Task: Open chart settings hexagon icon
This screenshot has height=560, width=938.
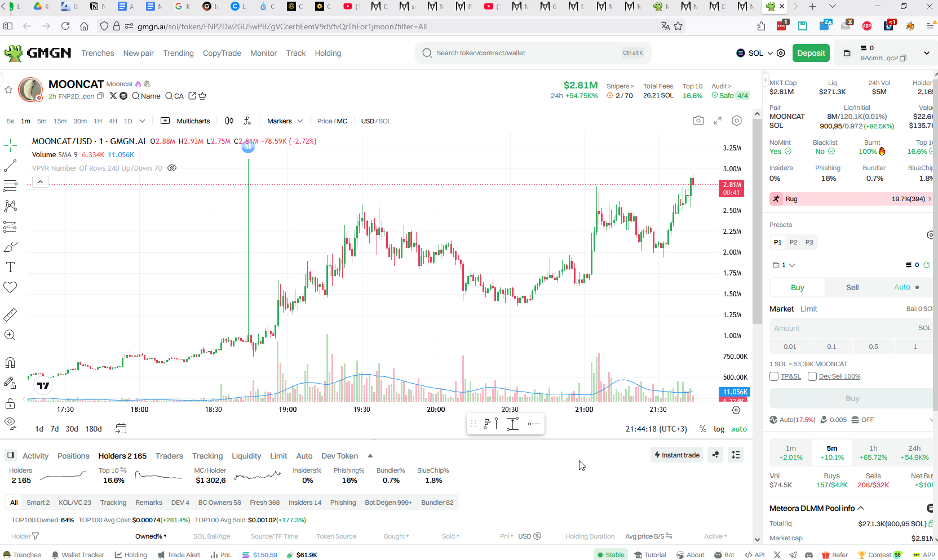Action: pos(737,121)
